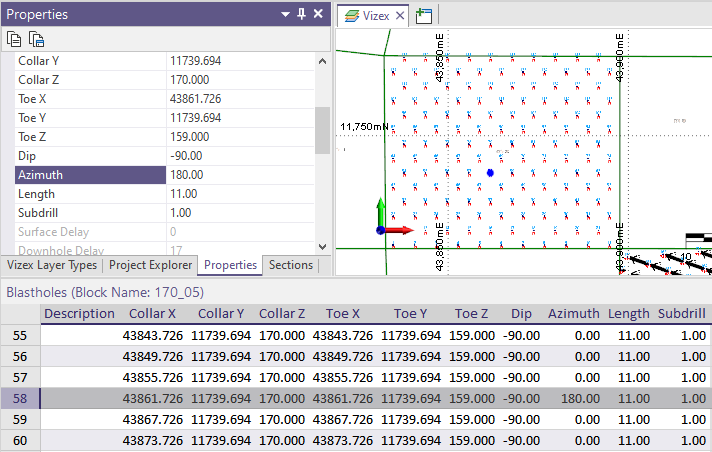Click the Vizex layers tab icon

coord(350,15)
